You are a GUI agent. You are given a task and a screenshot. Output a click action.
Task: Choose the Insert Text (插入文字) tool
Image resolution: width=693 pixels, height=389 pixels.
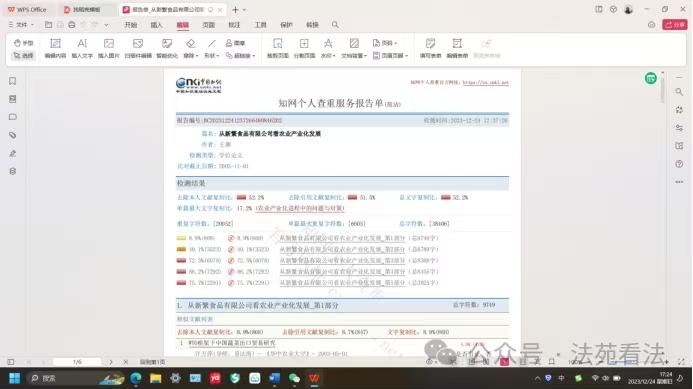click(82, 48)
